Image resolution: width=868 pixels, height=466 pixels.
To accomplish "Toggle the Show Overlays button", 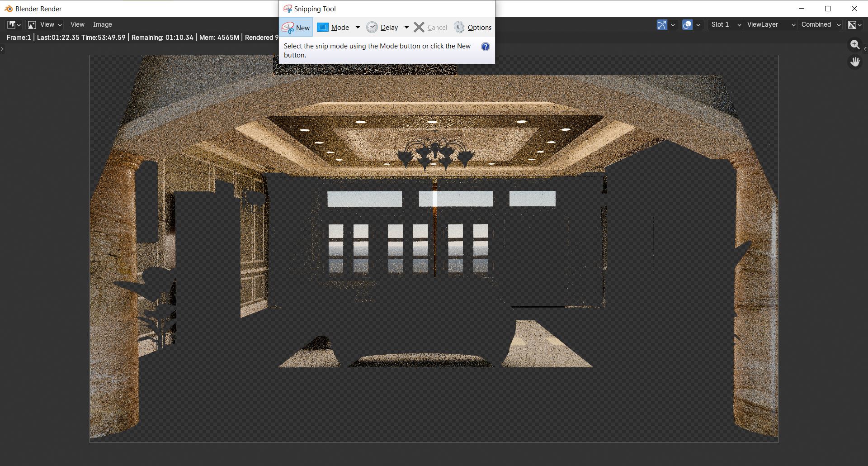I will pyautogui.click(x=687, y=24).
